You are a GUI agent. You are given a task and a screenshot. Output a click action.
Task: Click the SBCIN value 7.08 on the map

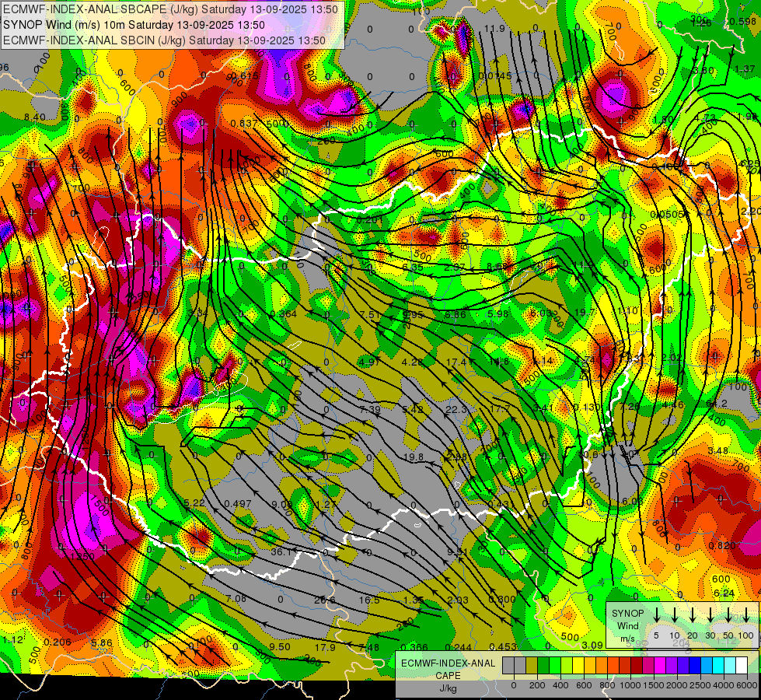pos(236,598)
